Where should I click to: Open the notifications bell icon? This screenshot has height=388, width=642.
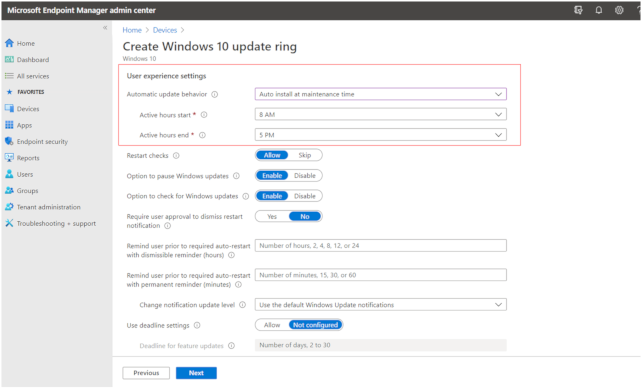coord(599,10)
